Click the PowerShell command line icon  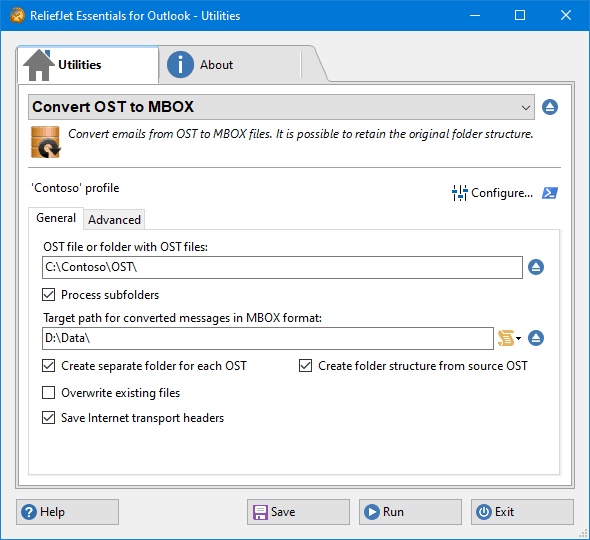550,193
